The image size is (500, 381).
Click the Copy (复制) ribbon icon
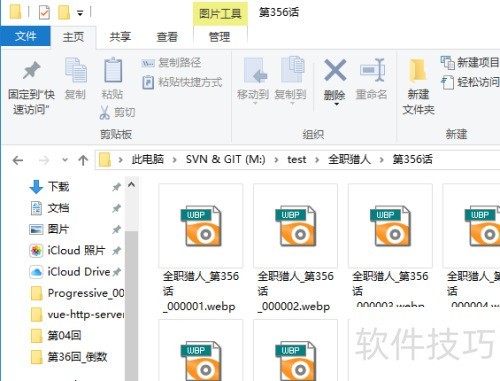click(x=75, y=71)
